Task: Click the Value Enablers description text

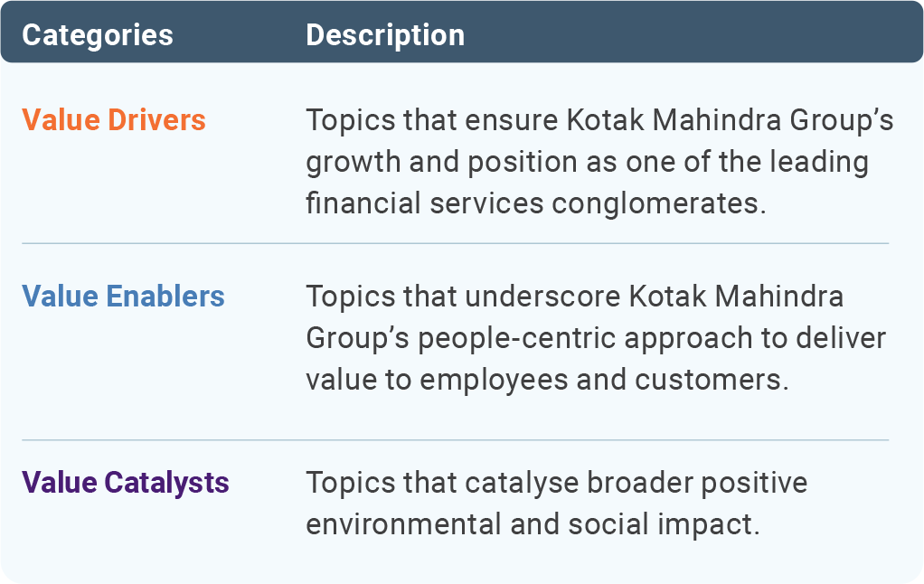Action: (x=596, y=338)
